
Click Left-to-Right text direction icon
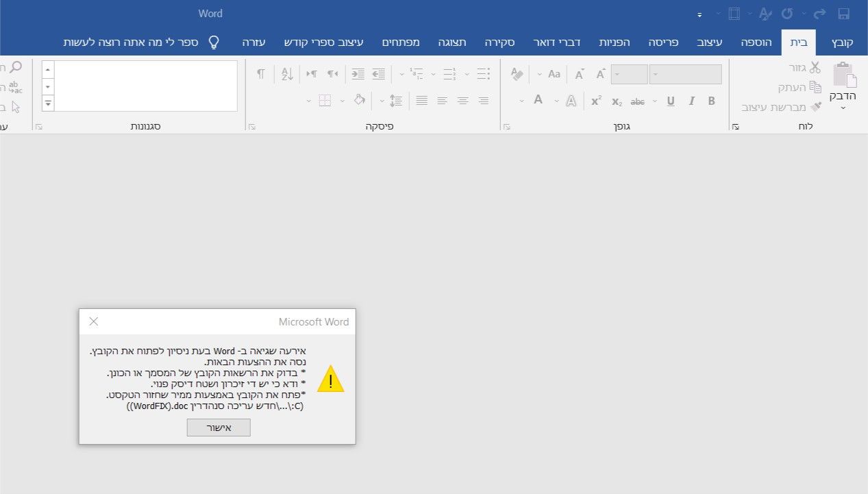(312, 74)
